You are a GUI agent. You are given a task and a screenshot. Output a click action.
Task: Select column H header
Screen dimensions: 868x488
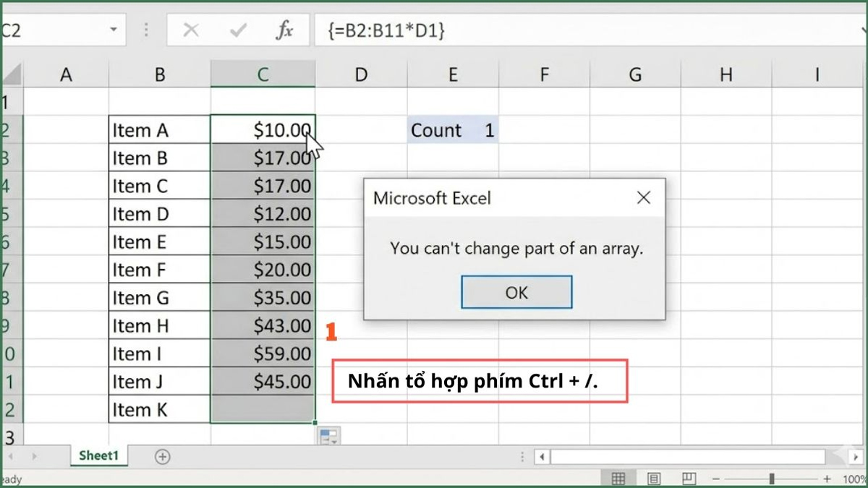click(726, 74)
